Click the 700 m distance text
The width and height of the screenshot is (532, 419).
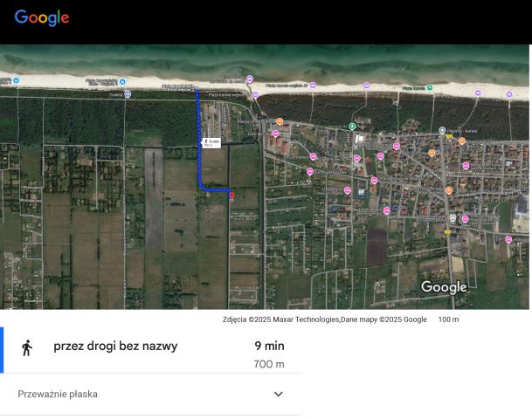268,364
